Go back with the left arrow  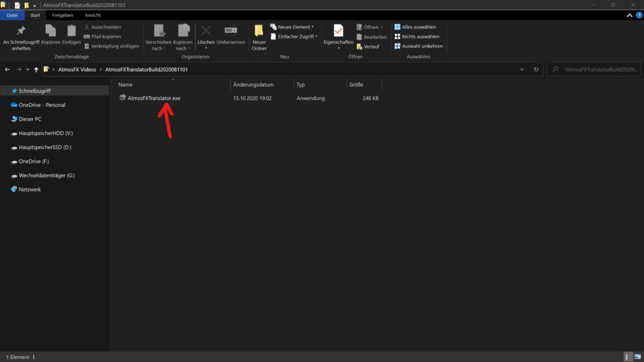click(8, 69)
